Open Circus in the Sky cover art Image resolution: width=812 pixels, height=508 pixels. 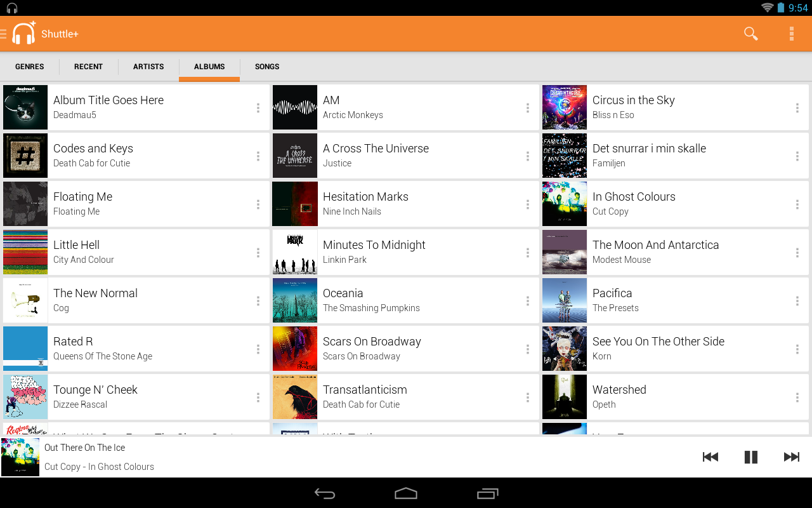click(x=565, y=108)
